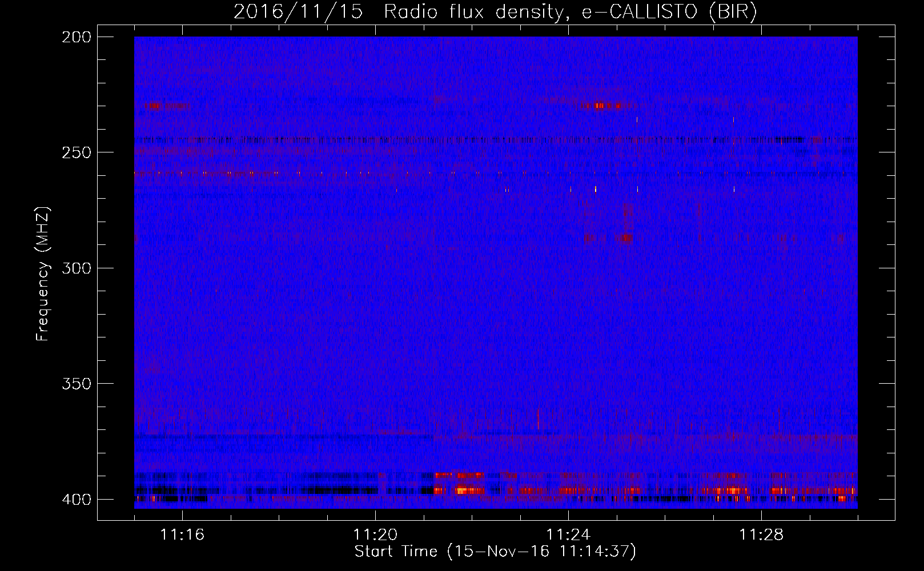
Task: Click the '400' frequency axis label
Action: 76,500
